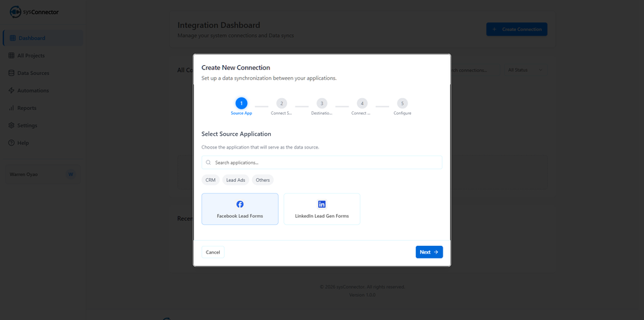This screenshot has width=644, height=320.
Task: Open Data Sources from the sidebar
Action: [33, 73]
